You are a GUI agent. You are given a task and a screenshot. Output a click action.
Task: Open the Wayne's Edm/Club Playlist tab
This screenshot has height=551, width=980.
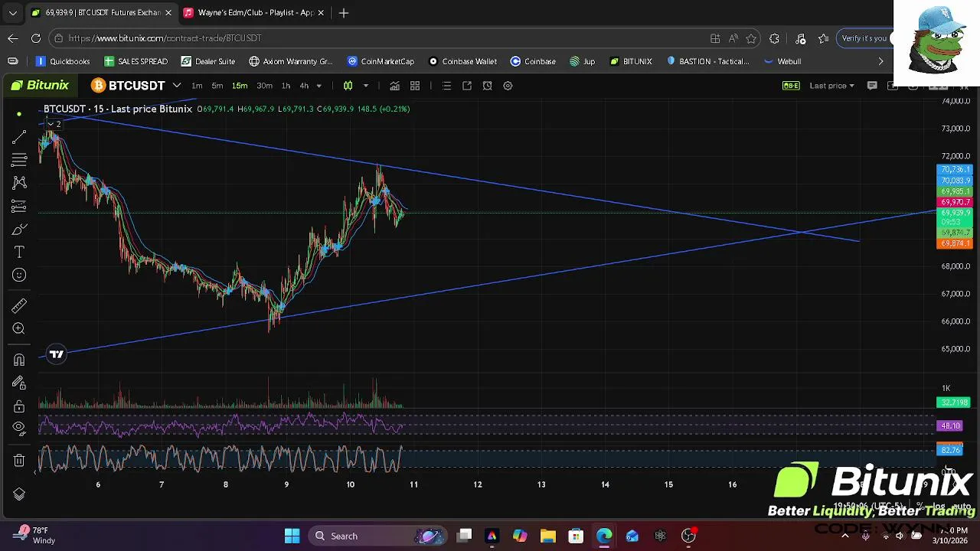[x=255, y=12]
